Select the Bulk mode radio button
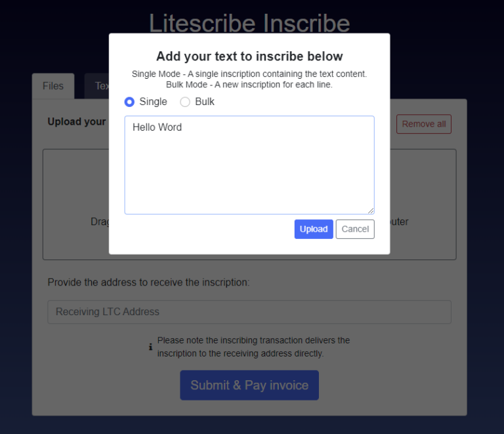Image resolution: width=504 pixels, height=434 pixels. tap(185, 102)
